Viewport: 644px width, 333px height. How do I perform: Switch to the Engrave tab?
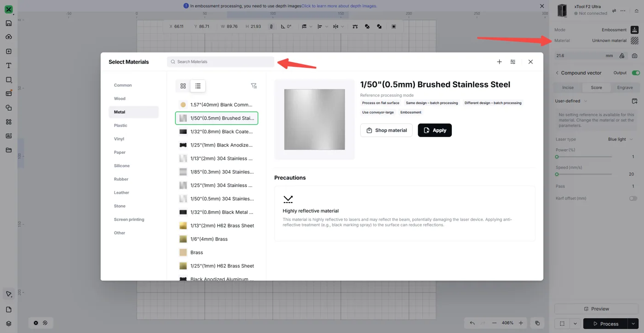[x=625, y=88]
